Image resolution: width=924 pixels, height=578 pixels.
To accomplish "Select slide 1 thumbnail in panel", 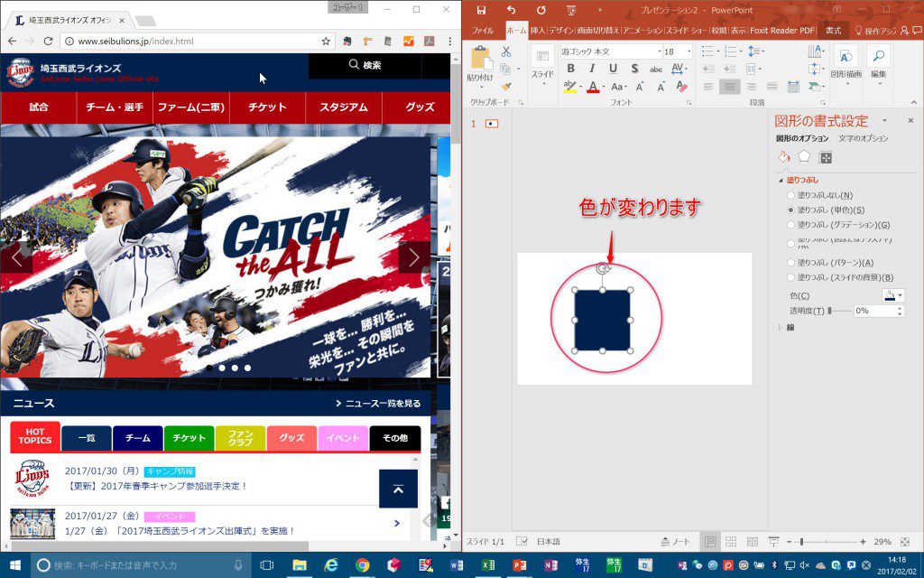I will [492, 123].
